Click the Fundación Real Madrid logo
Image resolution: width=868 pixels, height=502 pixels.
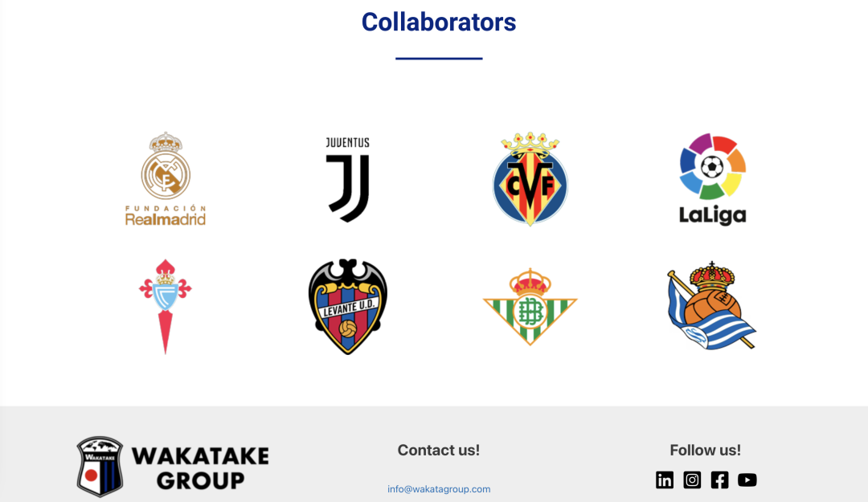(166, 179)
